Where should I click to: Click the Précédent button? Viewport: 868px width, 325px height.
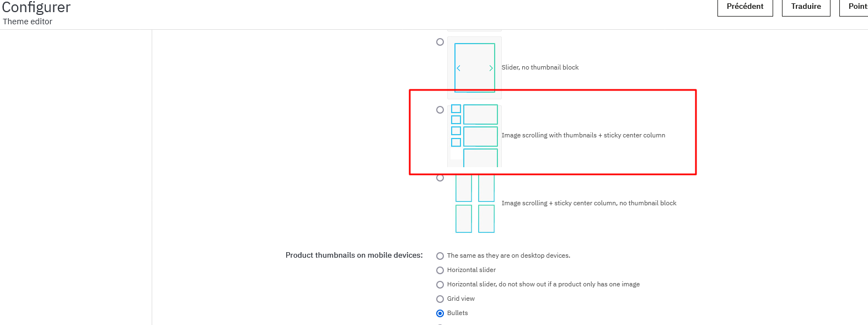(745, 7)
